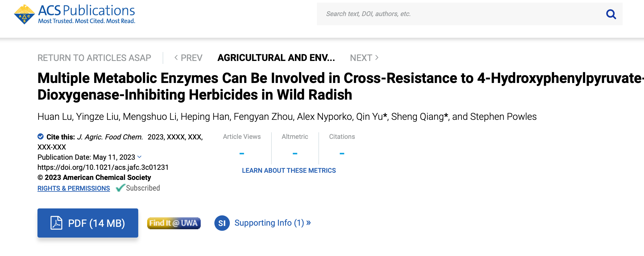Screen dimensions: 644x256
Task: Open RIGHTS & PERMISSIONS link
Action: point(73,188)
